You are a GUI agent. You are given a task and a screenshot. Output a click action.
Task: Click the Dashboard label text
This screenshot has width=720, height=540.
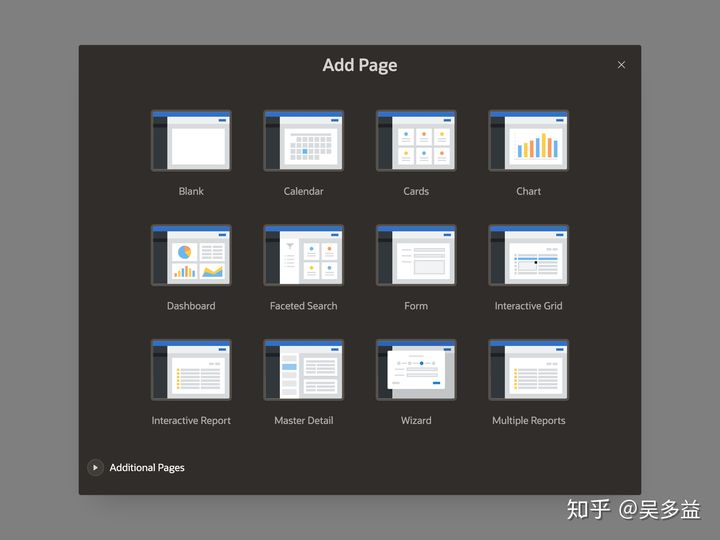coord(191,306)
